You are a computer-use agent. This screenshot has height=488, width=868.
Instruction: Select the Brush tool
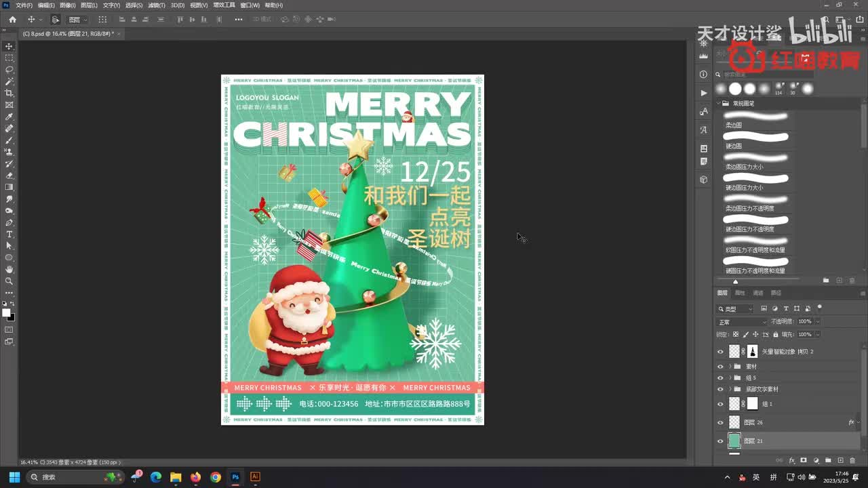[x=9, y=140]
